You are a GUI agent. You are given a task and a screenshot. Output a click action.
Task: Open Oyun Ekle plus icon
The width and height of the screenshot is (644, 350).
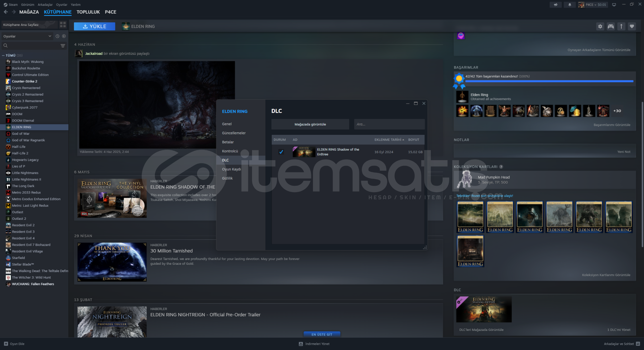tap(6, 344)
